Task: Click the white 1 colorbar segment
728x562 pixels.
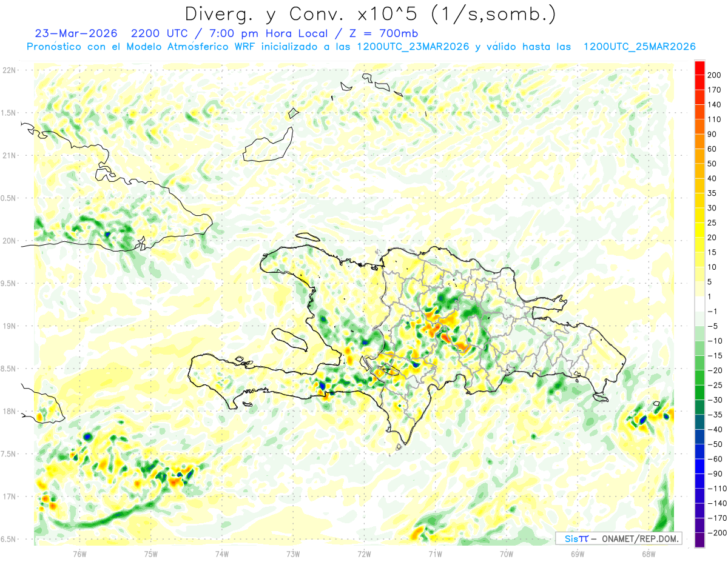Action: pos(699,304)
